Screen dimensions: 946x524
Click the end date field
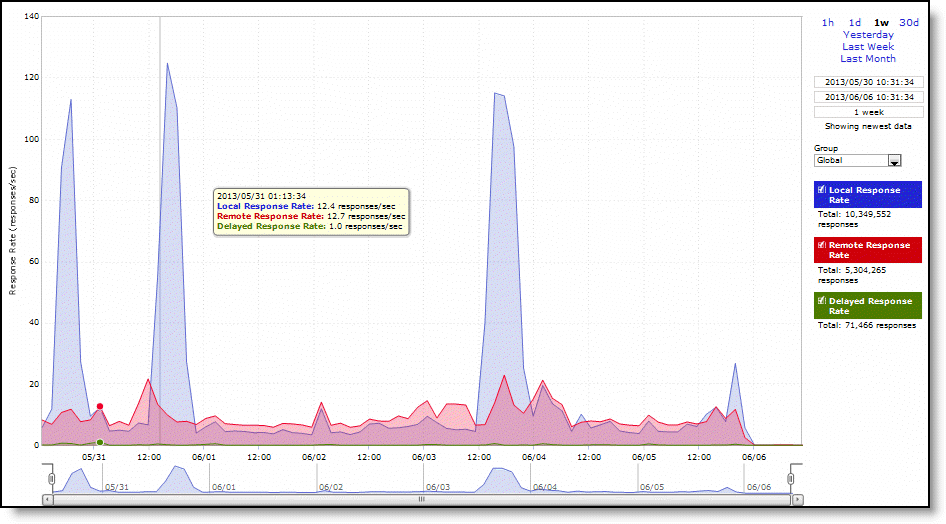(867, 97)
